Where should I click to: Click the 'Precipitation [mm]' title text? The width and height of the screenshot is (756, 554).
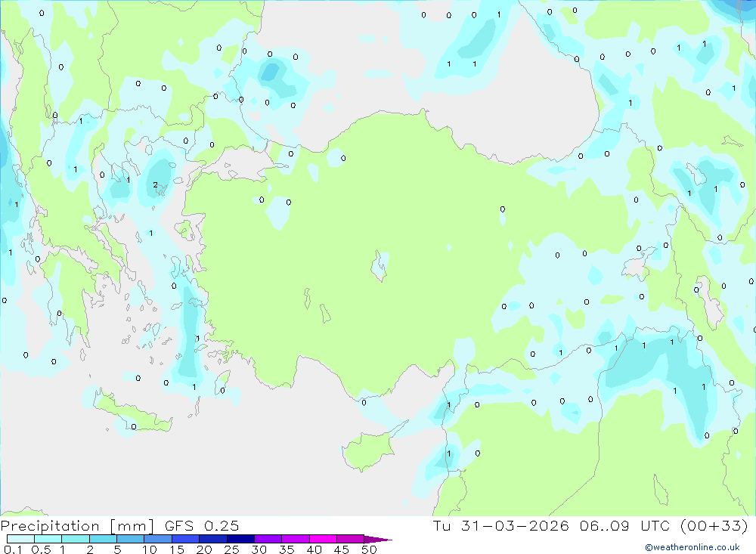(x=77, y=525)
